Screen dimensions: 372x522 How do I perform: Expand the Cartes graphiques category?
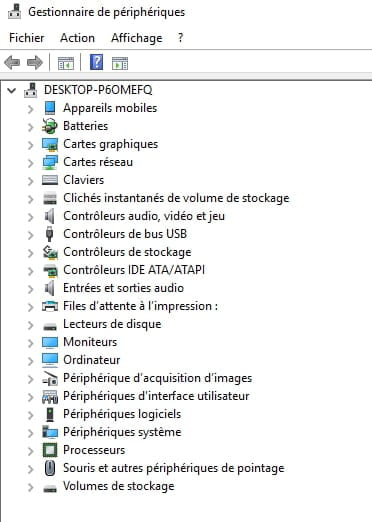coord(30,145)
